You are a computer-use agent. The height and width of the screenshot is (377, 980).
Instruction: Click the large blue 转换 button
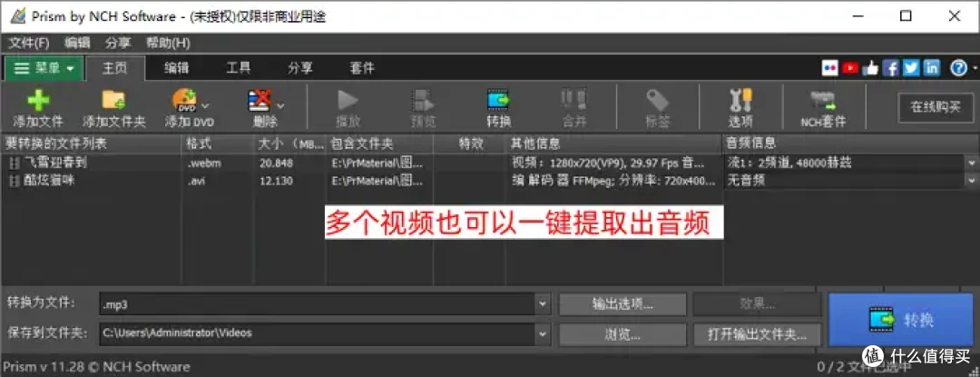(901, 320)
